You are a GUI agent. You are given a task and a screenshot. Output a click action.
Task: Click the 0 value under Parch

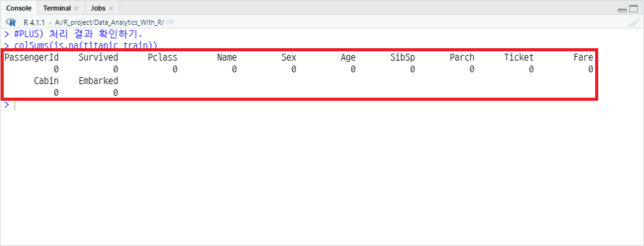(x=472, y=69)
